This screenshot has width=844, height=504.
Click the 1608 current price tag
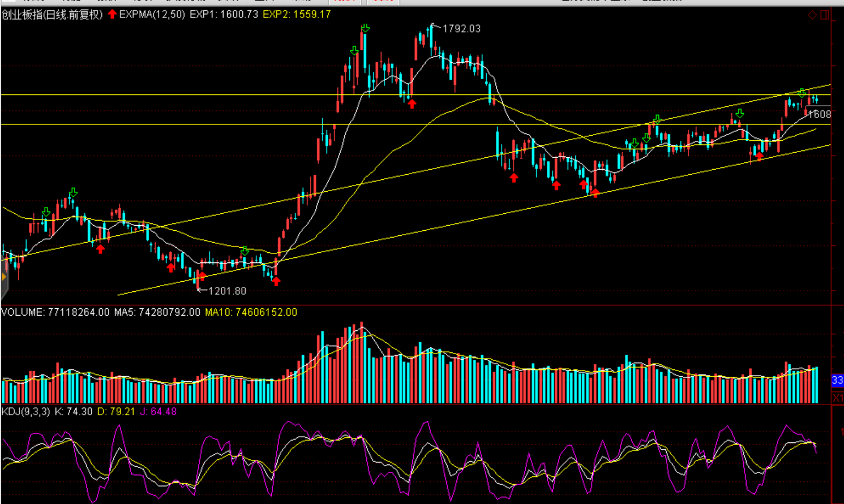tap(820, 114)
